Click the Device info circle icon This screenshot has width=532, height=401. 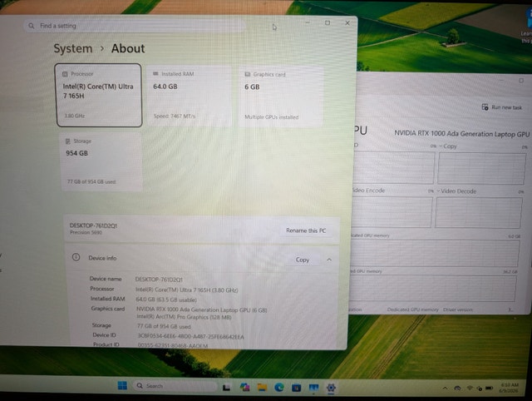pyautogui.click(x=76, y=257)
